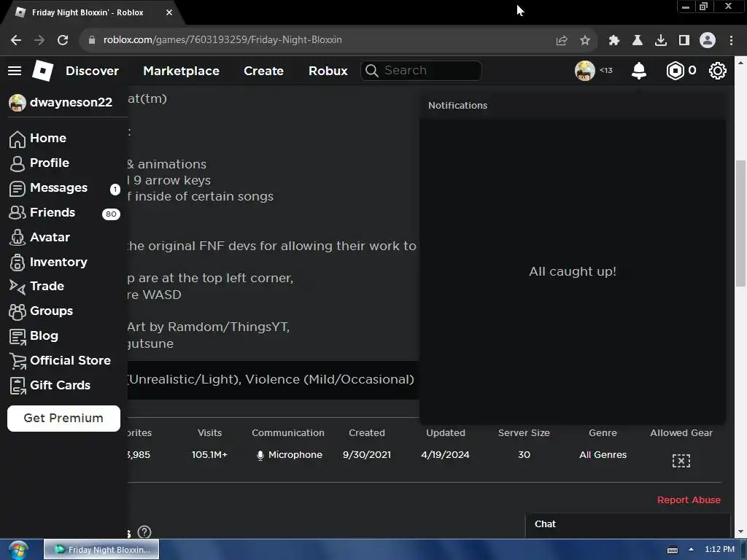This screenshot has height=560, width=747.
Task: Open the Windows Start button
Action: click(x=18, y=550)
